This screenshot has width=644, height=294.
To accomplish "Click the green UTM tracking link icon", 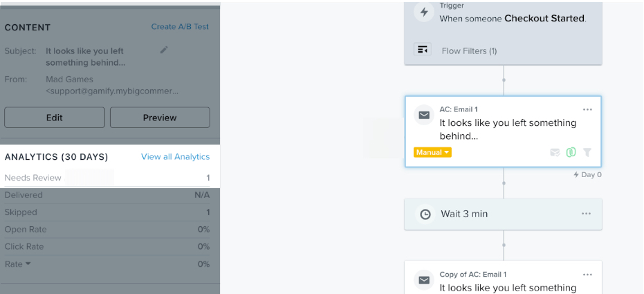I will (x=571, y=152).
